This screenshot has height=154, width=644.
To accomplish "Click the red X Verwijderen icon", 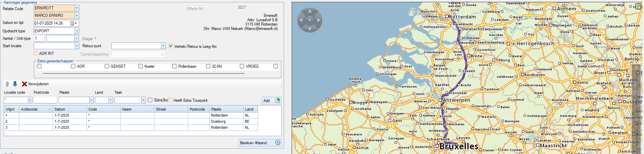I will (24, 84).
